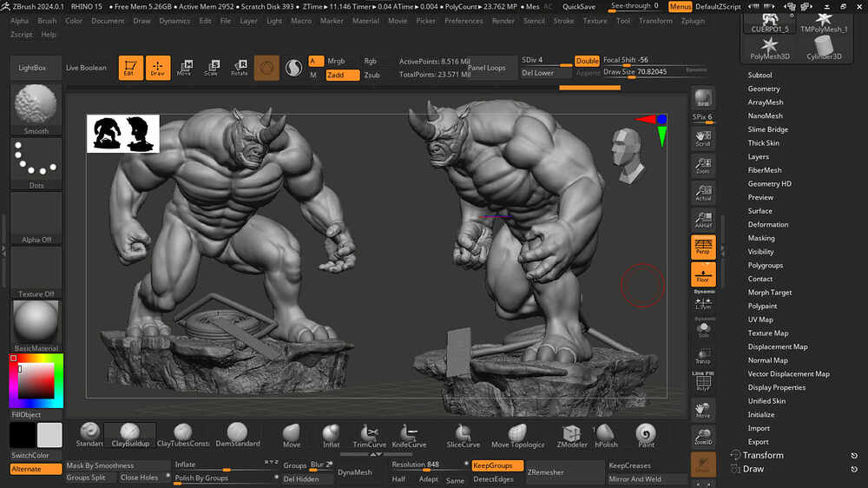
Task: Toggle Transp transparency mode
Action: (703, 357)
